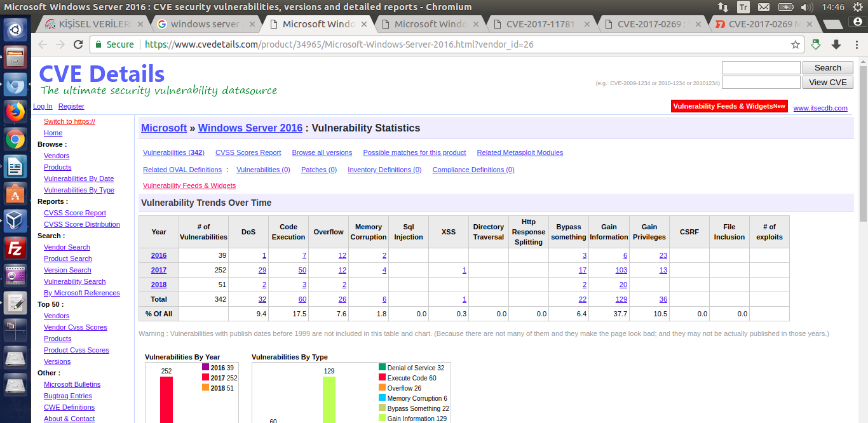This screenshot has height=423, width=868.
Task: Open the Vulnerability Search sidebar link
Action: pos(75,281)
